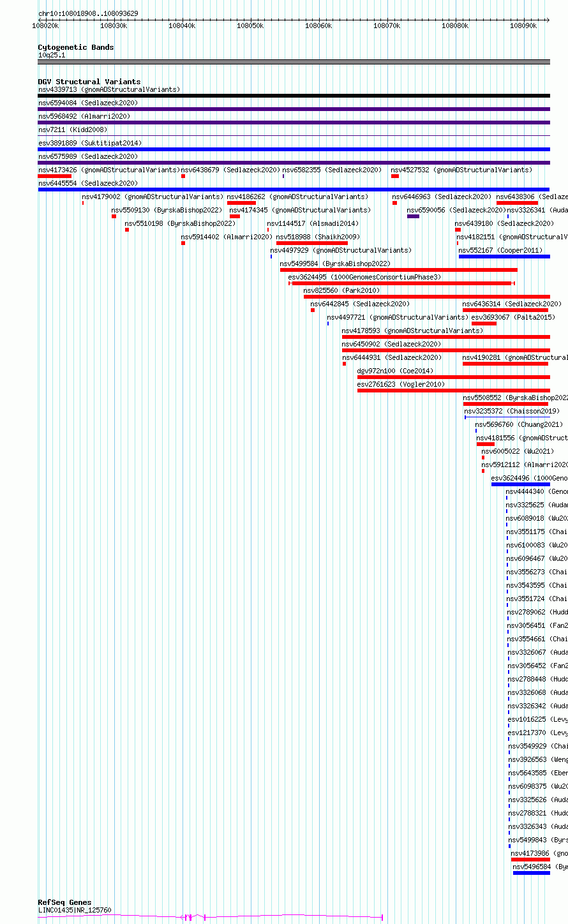Click the LINC01435 NR_125760 gene label
The image size is (568, 924).
[x=75, y=910]
